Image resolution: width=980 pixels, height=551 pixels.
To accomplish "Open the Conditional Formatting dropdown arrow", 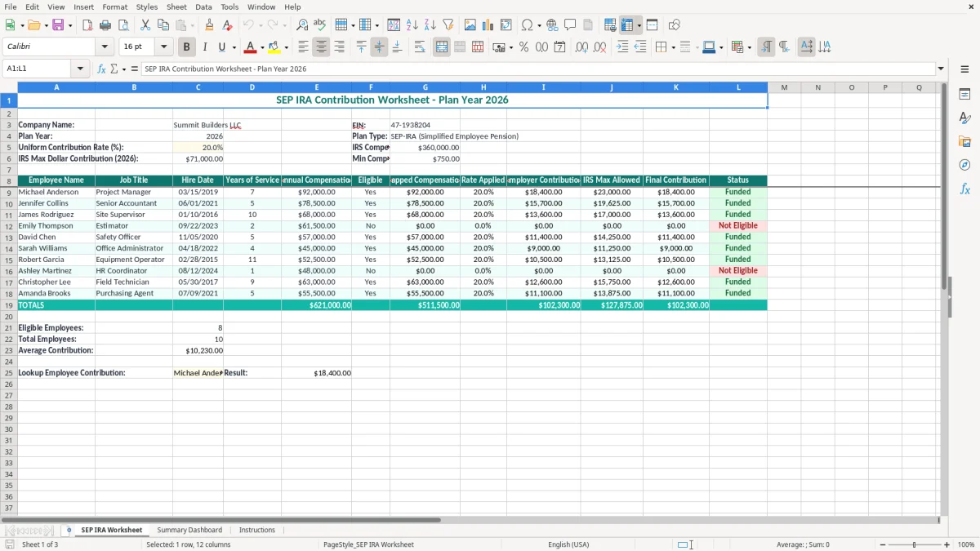I will pos(750,47).
